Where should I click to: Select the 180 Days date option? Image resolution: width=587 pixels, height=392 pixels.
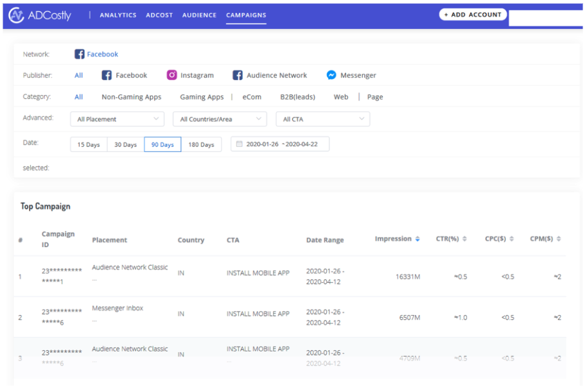pos(201,144)
